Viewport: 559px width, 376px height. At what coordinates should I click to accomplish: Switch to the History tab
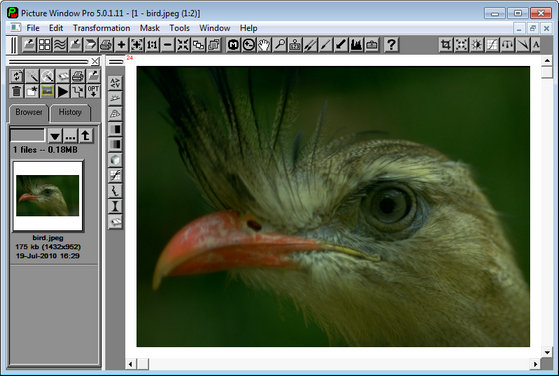click(x=70, y=113)
